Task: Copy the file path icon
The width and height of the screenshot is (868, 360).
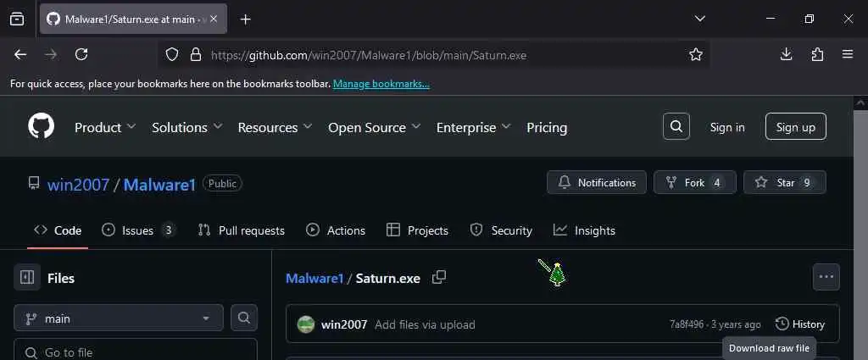Action: click(x=439, y=277)
